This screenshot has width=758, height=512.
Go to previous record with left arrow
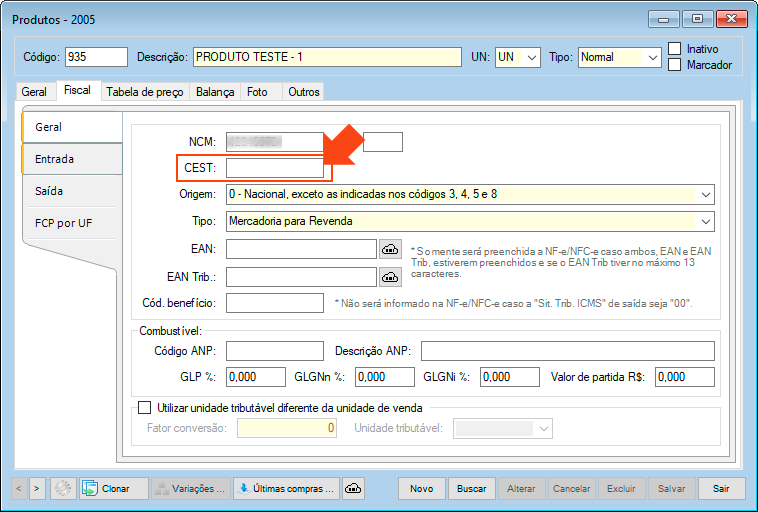19,488
